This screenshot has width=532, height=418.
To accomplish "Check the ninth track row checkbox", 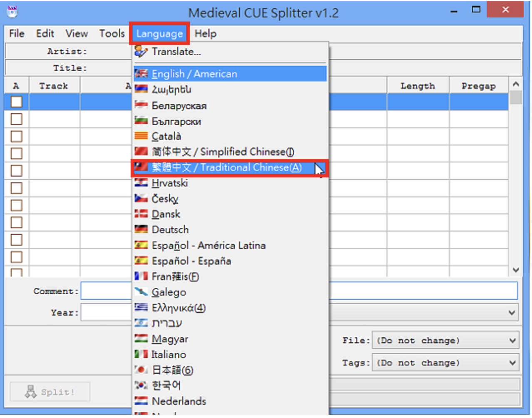I will (16, 240).
